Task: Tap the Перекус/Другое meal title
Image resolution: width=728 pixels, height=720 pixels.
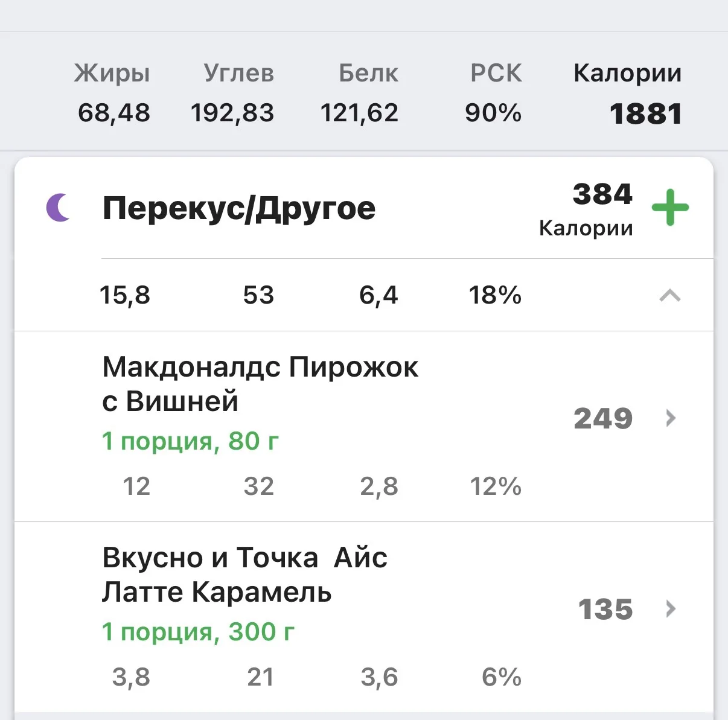Action: click(x=239, y=209)
